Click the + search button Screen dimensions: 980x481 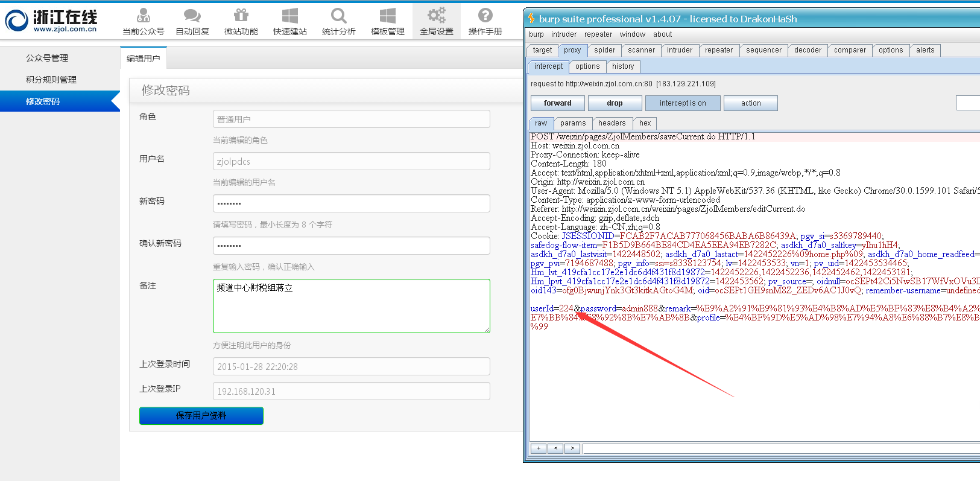pyautogui.click(x=539, y=448)
